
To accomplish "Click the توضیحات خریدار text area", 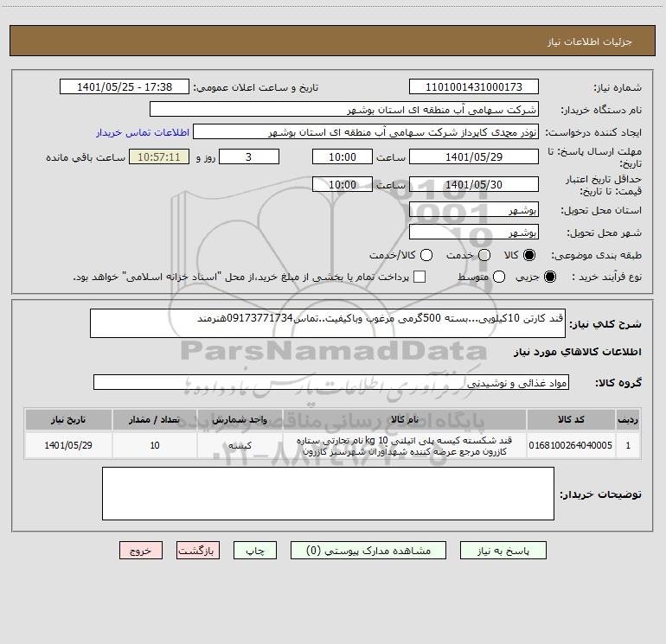I will (x=328, y=494).
